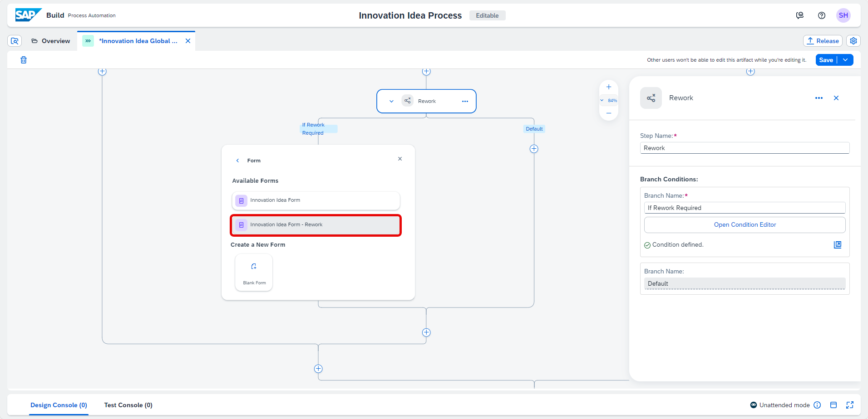The image size is (868, 419).
Task: Expand the Save dropdown arrow
Action: (845, 60)
